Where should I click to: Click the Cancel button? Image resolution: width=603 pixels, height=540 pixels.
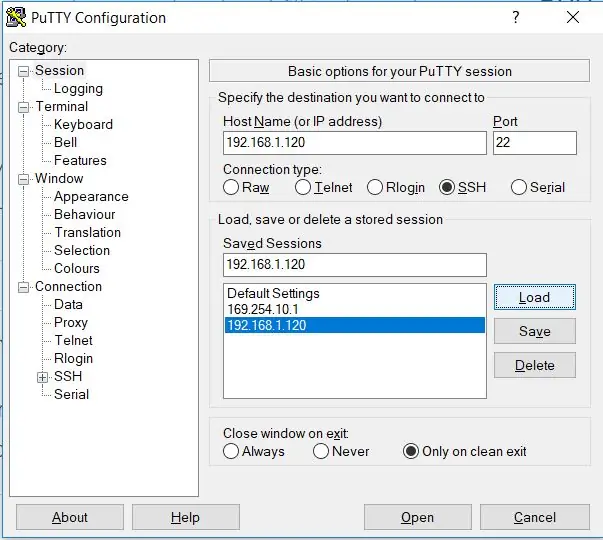click(535, 517)
